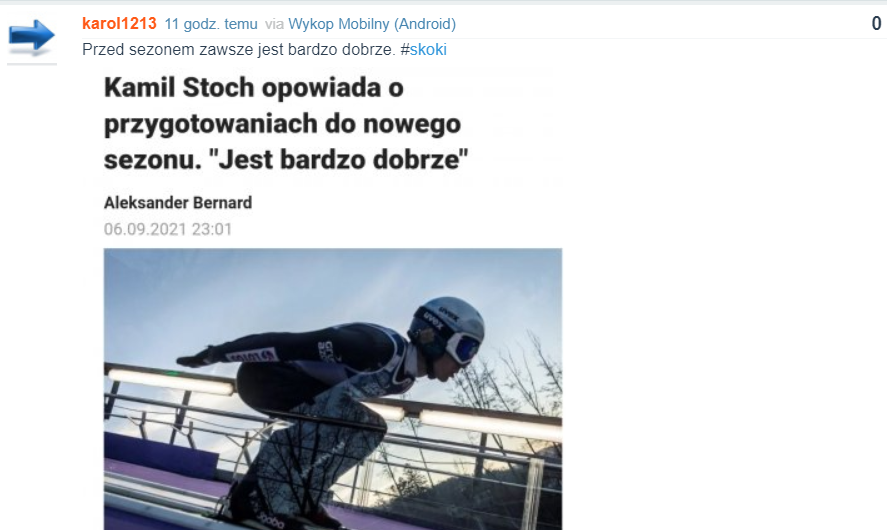Click the Wykop Mobilny (Android) link

(x=372, y=24)
